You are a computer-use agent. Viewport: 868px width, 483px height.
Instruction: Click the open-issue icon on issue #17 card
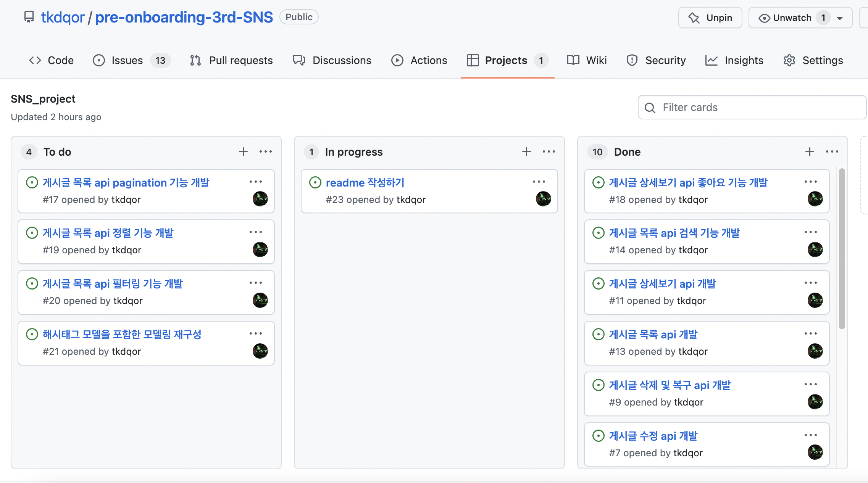coord(32,182)
